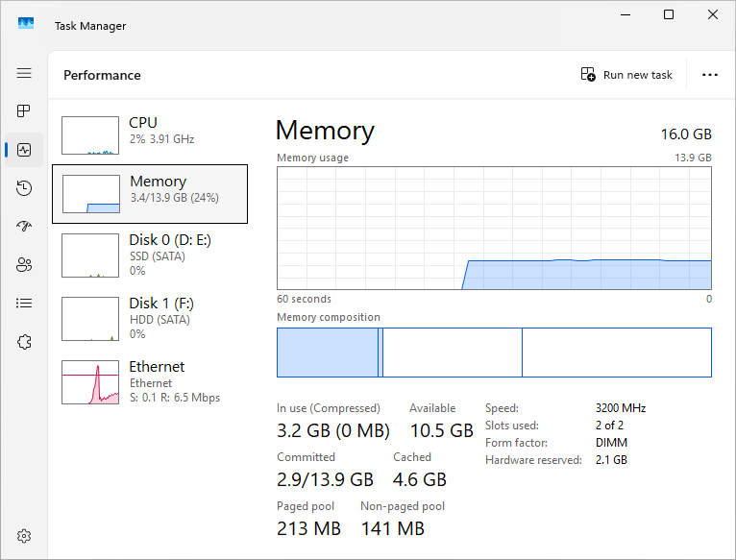This screenshot has width=736, height=560.
Task: Click the 141 MB non-paged pool value
Action: pos(392,528)
